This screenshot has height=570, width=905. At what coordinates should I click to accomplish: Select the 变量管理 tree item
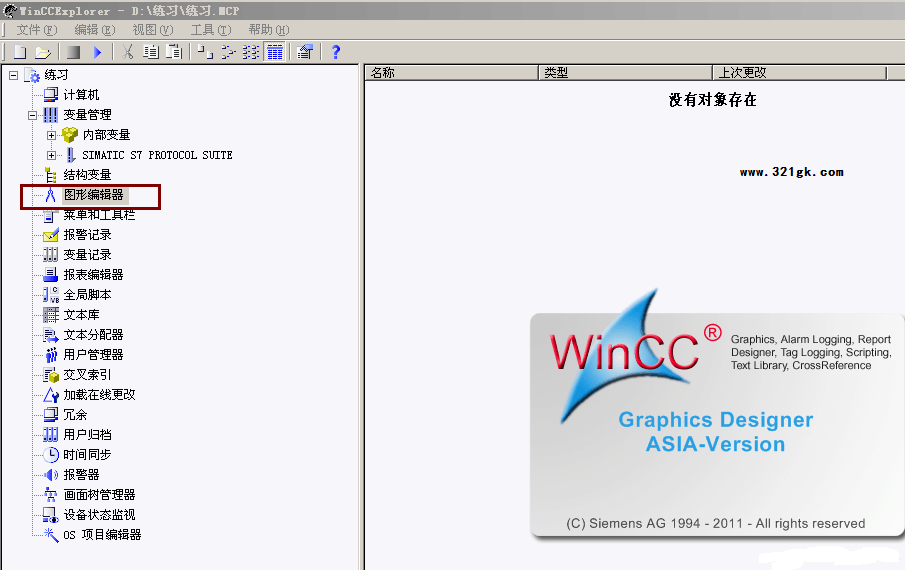87,115
